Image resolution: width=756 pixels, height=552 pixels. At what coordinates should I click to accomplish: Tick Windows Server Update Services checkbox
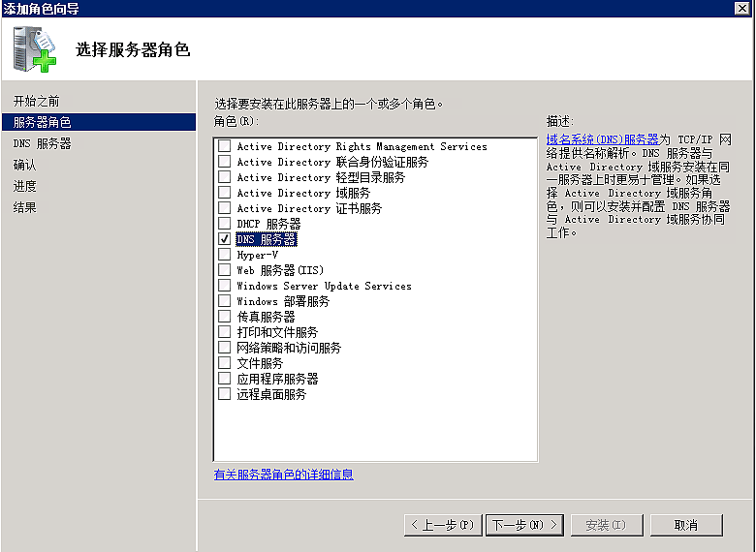point(225,286)
